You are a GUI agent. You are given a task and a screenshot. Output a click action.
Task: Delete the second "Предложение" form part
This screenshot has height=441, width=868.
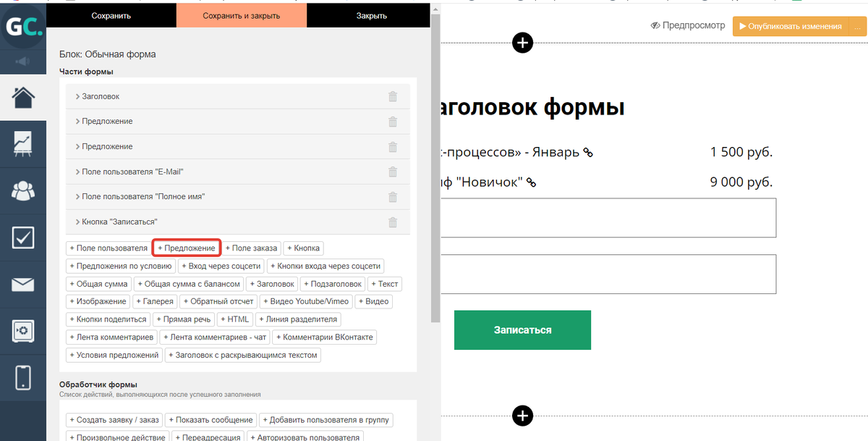(x=393, y=147)
